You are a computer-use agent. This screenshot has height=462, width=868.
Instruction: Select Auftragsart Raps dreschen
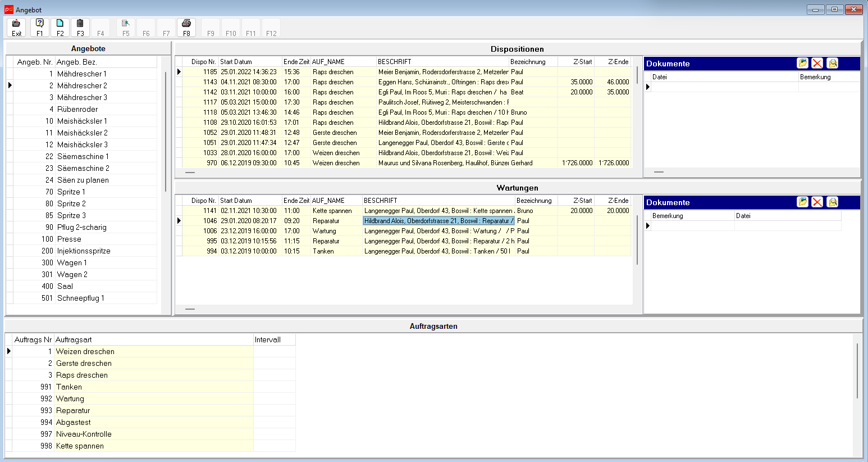(x=154, y=375)
